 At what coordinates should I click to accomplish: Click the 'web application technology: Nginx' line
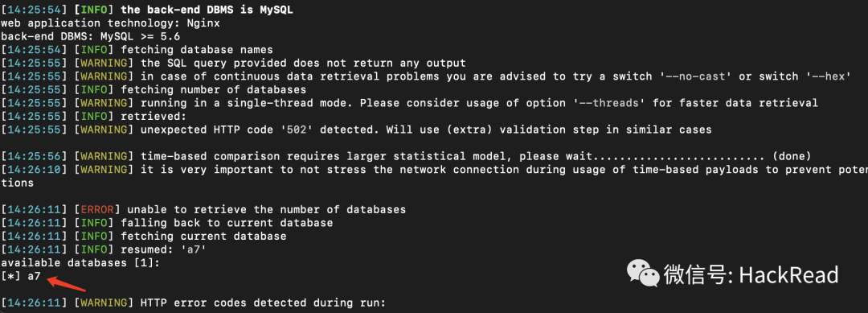[110, 23]
